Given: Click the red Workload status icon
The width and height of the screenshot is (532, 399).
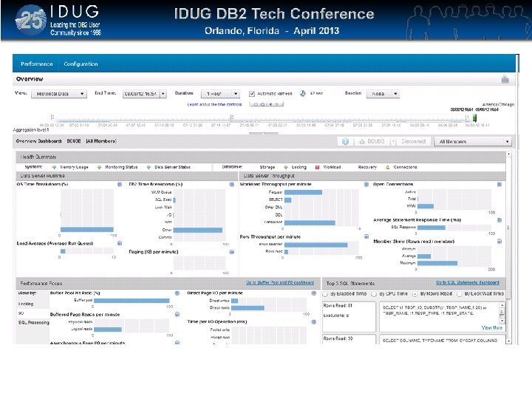Looking at the screenshot, I should tap(318, 167).
